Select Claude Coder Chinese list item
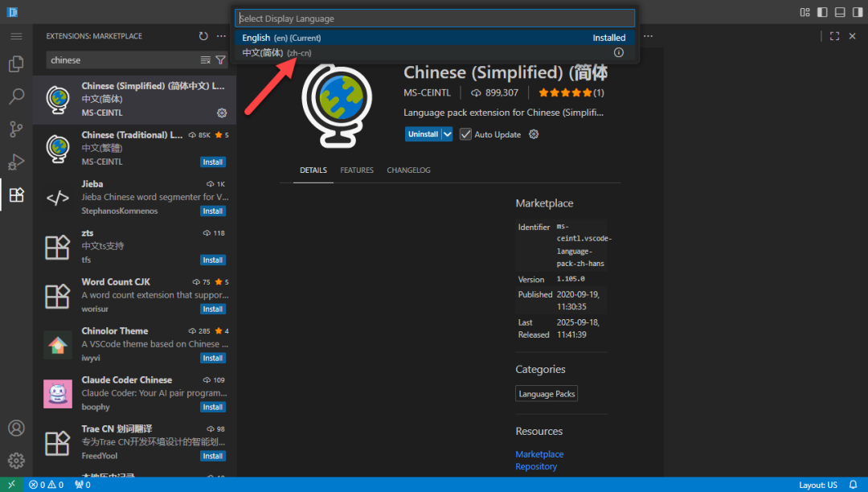The image size is (868, 492). [x=134, y=393]
